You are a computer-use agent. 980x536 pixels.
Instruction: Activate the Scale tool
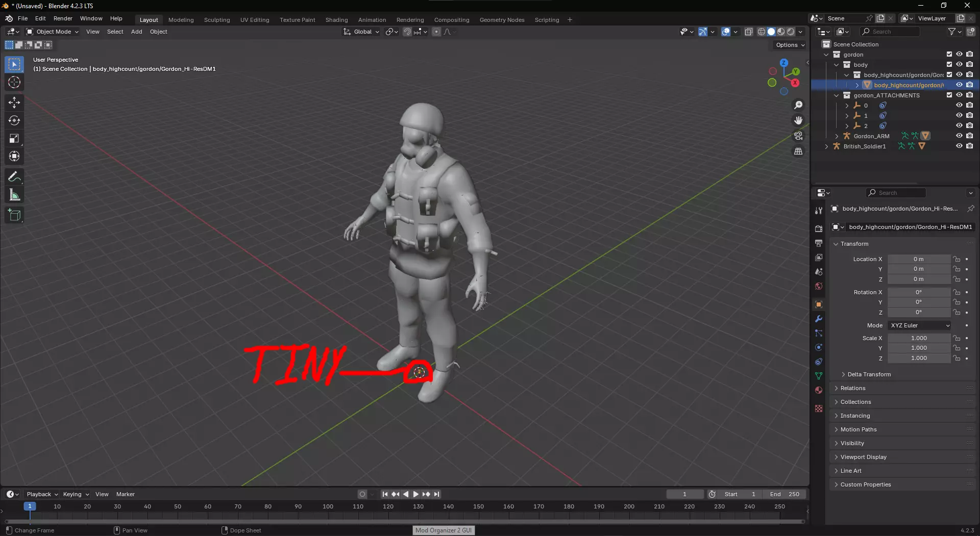tap(14, 138)
